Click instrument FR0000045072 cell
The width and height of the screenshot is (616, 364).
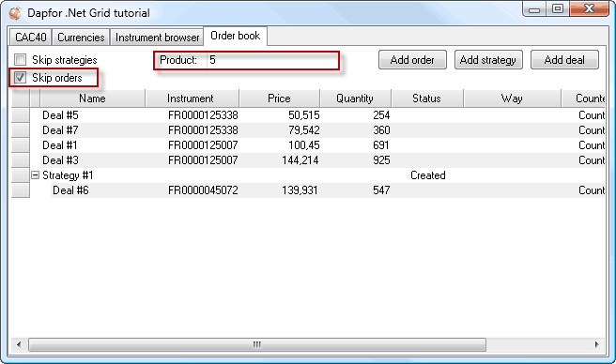coord(203,190)
